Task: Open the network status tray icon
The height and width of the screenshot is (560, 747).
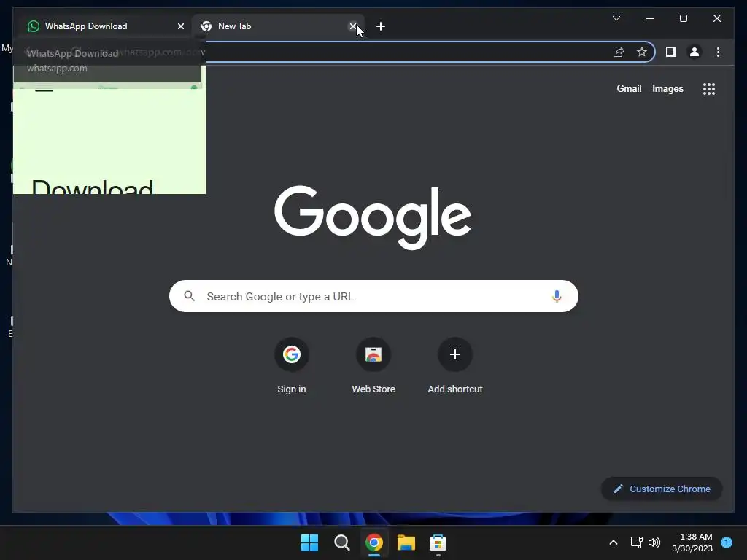Action: tap(636, 542)
